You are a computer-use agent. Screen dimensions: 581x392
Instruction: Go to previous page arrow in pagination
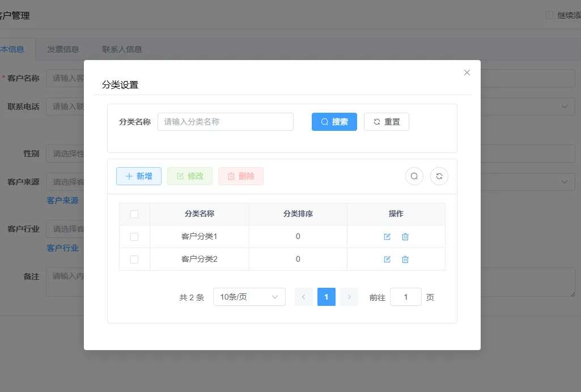coord(304,297)
